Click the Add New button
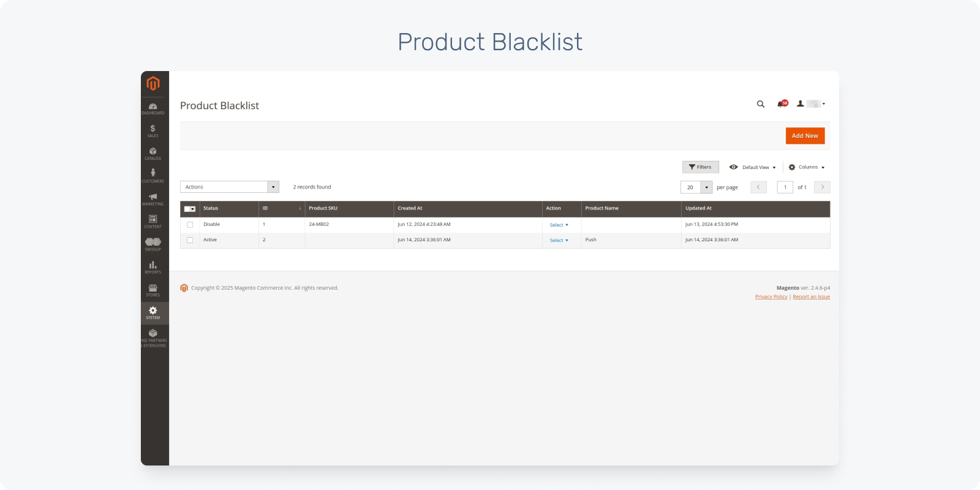 click(805, 136)
